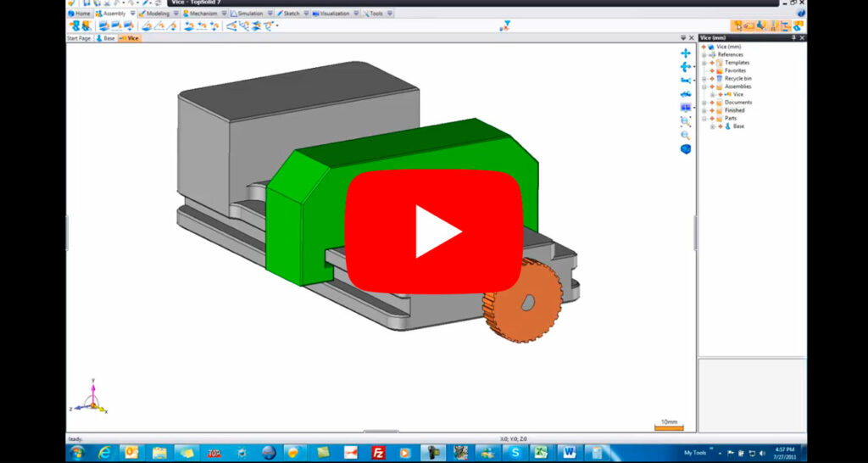Expand the Recycle bin tree node
The height and width of the screenshot is (463, 868).
pyautogui.click(x=704, y=79)
